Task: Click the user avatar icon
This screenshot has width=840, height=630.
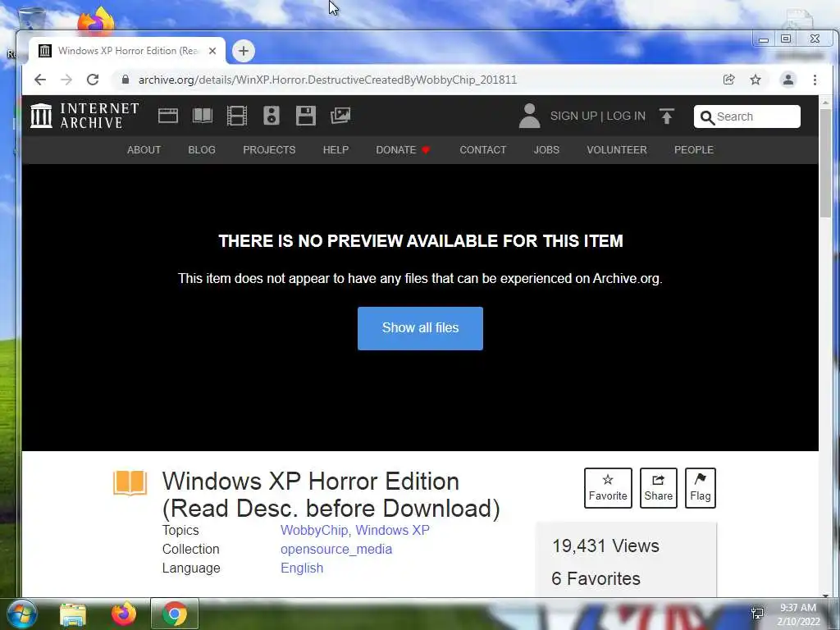Action: 529,116
